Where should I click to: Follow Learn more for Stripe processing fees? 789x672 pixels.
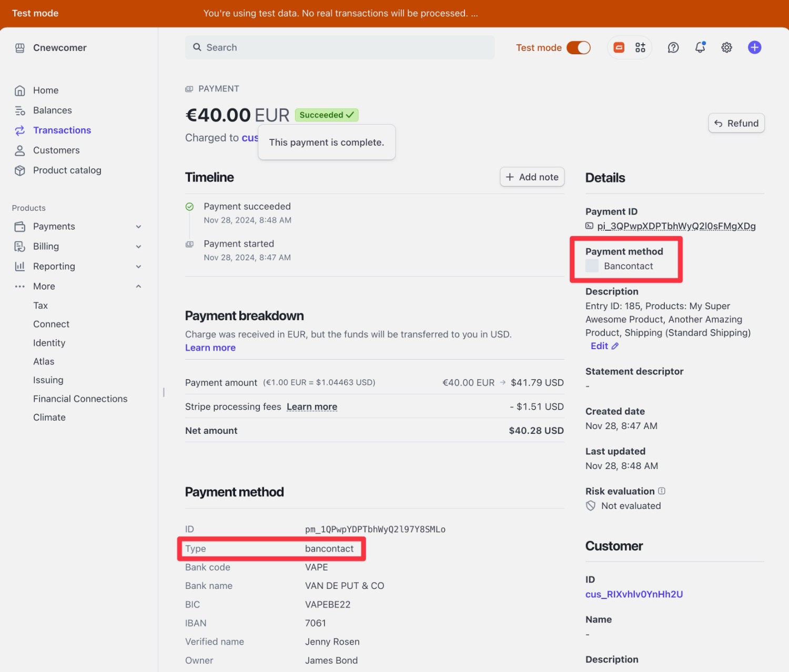coord(312,407)
